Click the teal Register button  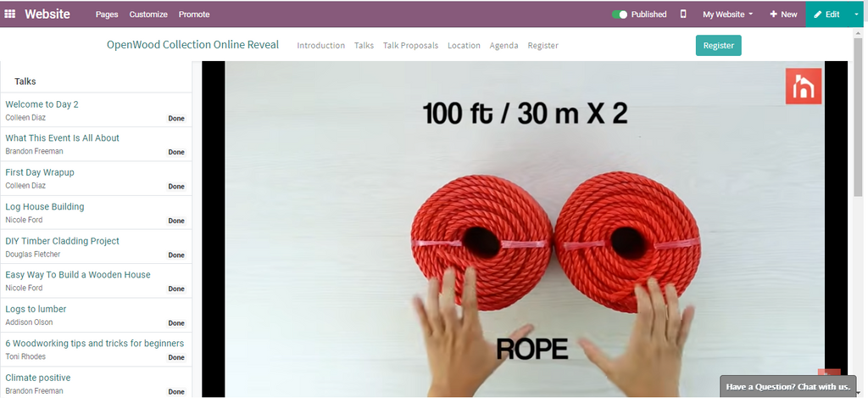pyautogui.click(x=718, y=46)
